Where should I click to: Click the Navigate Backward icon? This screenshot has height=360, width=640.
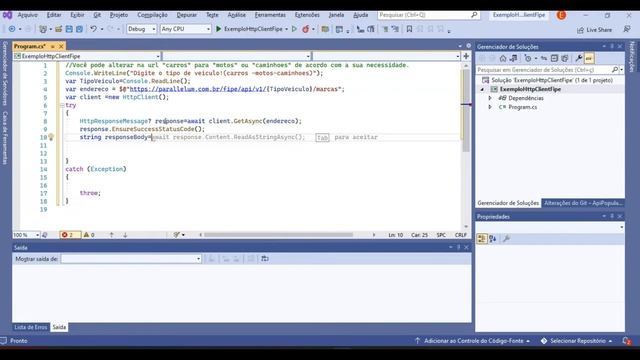[x=12, y=29]
